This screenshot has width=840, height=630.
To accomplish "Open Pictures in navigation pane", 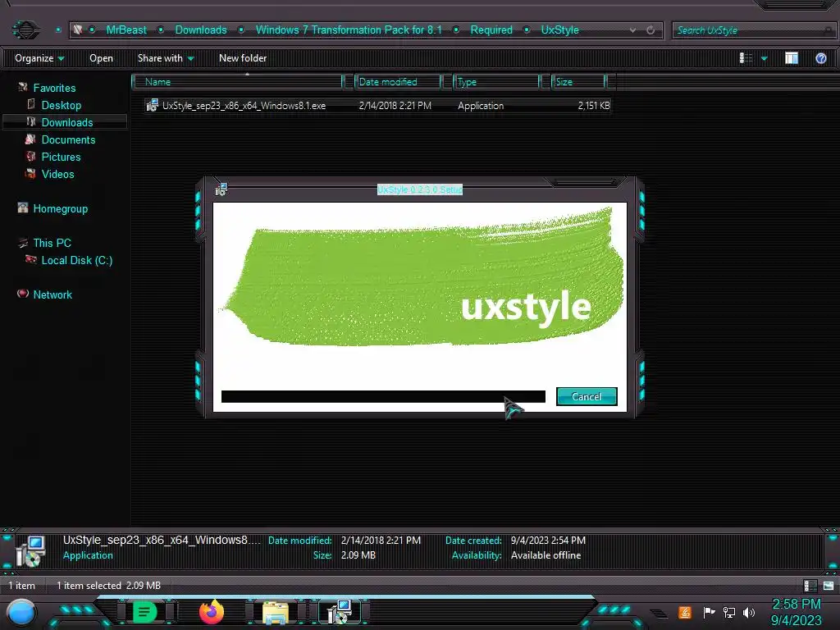I will point(61,157).
